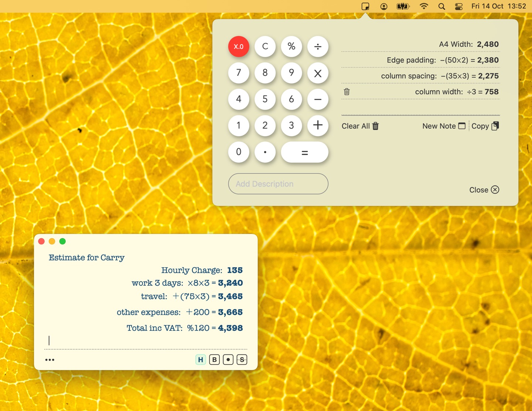The width and height of the screenshot is (532, 411).
Task: Click the trash icon beside column width row
Action: click(347, 92)
